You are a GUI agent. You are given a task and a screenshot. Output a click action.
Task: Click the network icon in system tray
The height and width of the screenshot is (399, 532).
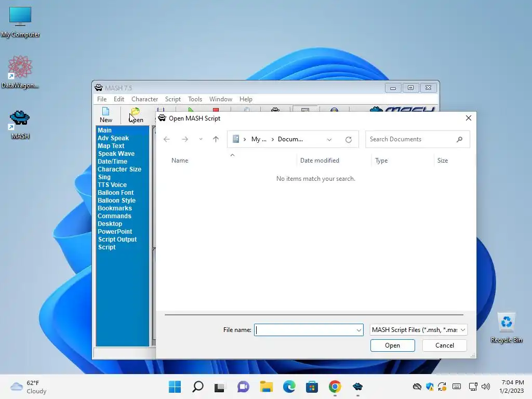pyautogui.click(x=473, y=387)
